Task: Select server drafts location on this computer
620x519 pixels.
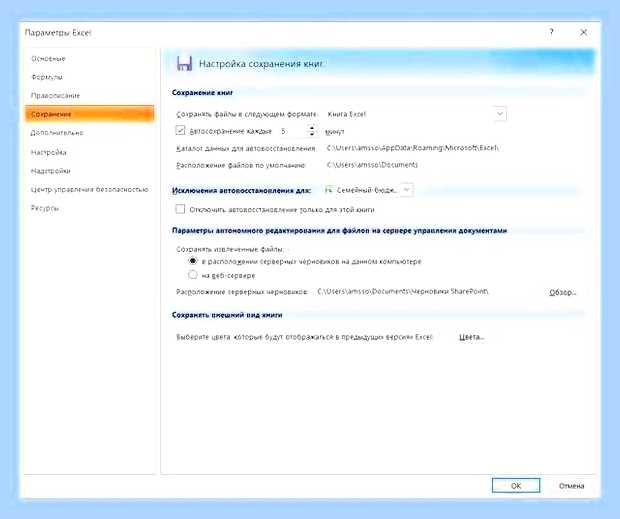Action: [x=193, y=261]
